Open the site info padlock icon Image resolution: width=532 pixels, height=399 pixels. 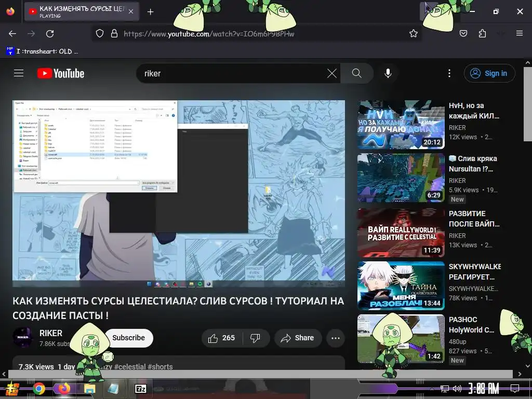(114, 33)
